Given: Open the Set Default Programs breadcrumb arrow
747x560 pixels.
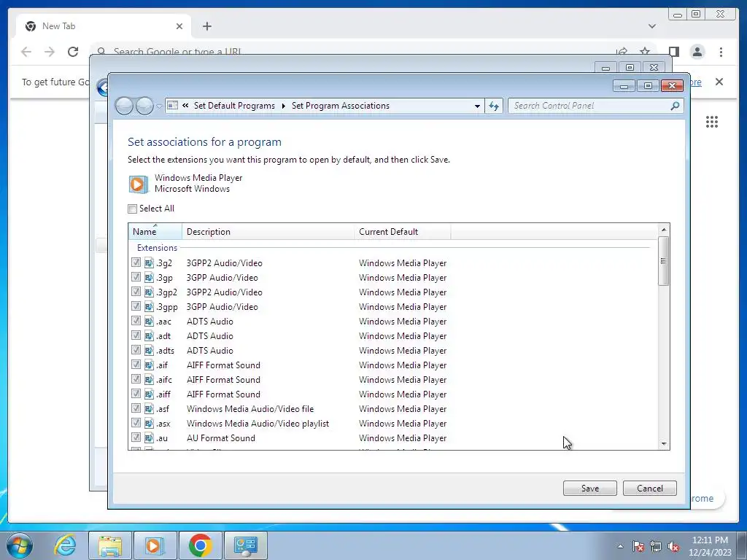Looking at the screenshot, I should (x=284, y=106).
